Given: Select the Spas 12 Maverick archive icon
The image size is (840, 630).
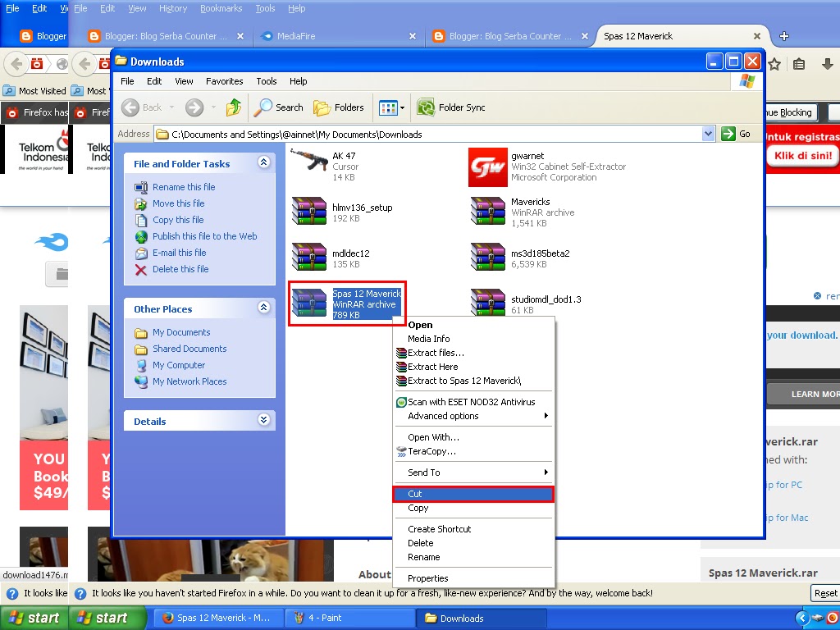Looking at the screenshot, I should [x=309, y=303].
